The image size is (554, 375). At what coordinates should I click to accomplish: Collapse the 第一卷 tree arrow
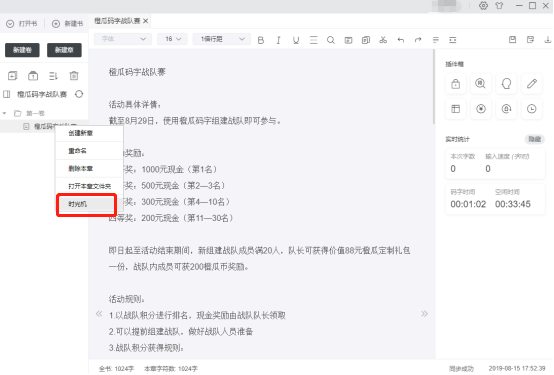click(x=5, y=113)
